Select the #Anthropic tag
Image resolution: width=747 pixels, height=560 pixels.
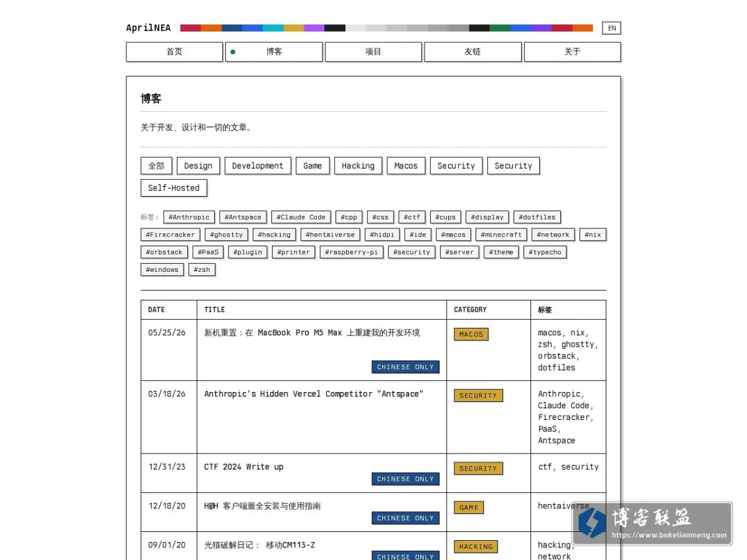(x=189, y=217)
